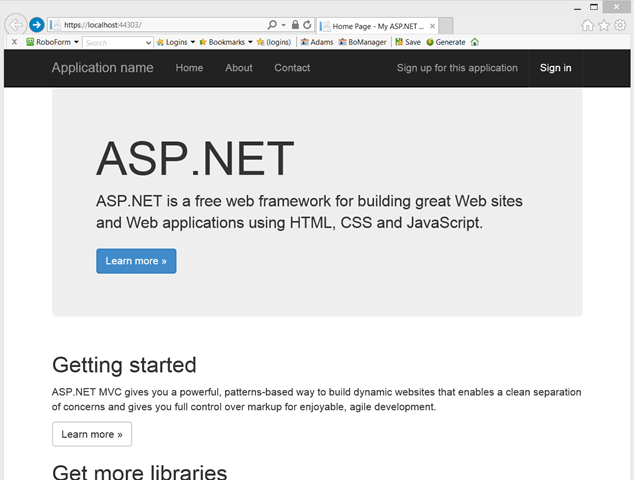Close the RoboForm toolbar with the X
The width and height of the screenshot is (634, 480).
pos(14,42)
